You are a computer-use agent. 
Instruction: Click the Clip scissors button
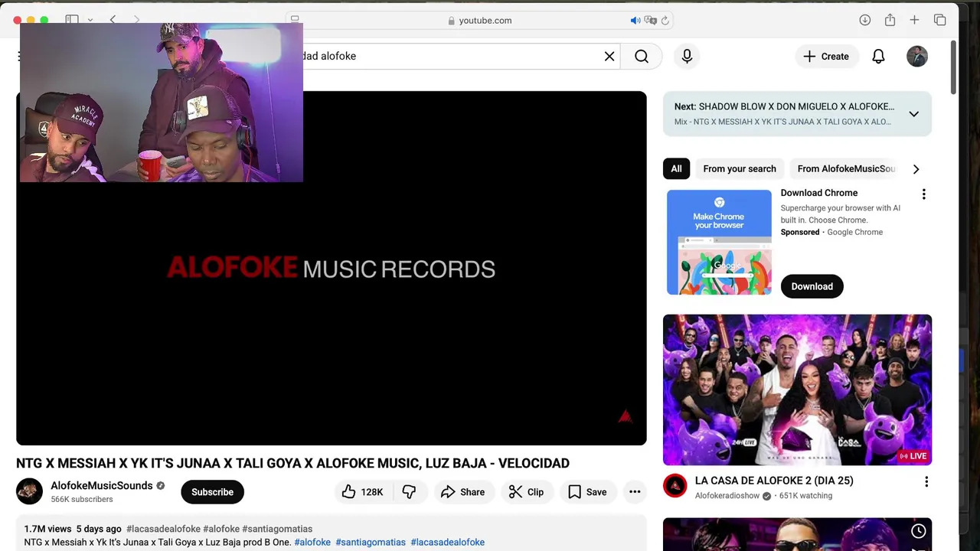click(x=527, y=492)
